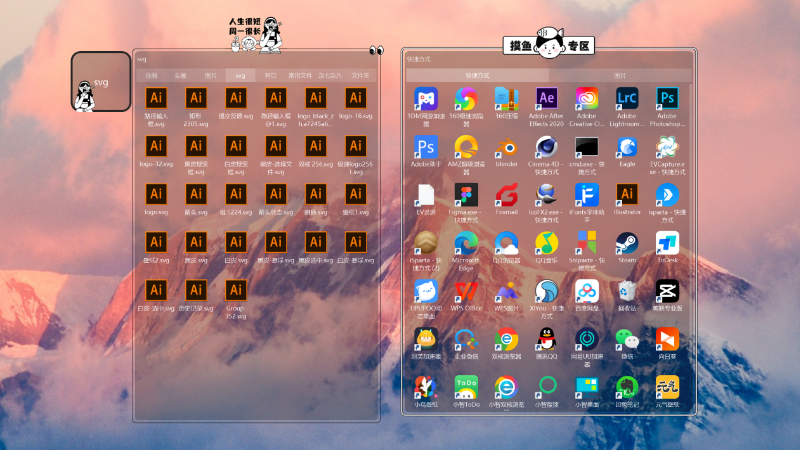Launch the Blender shortcut icon
The width and height of the screenshot is (800, 450).
click(507, 147)
